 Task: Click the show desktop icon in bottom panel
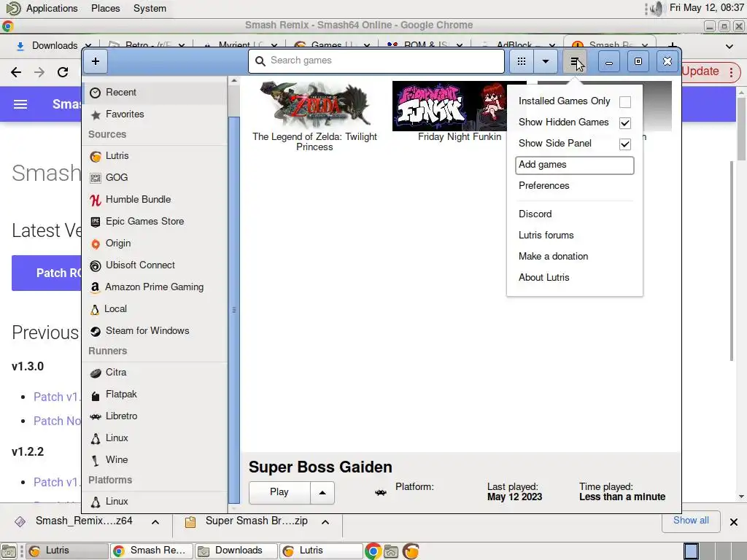click(9, 551)
